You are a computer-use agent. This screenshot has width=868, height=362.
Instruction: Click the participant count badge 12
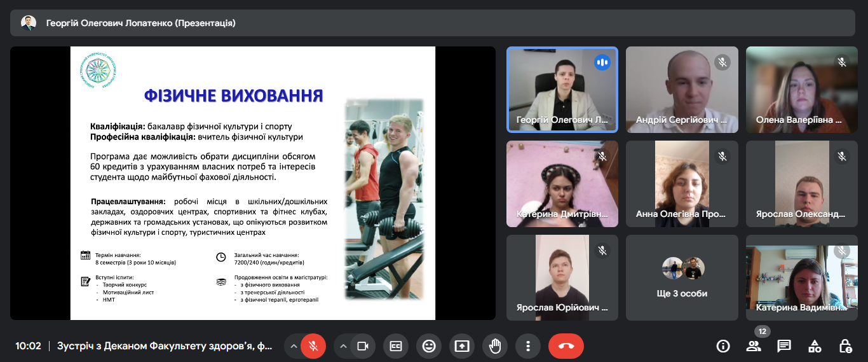pyautogui.click(x=763, y=331)
